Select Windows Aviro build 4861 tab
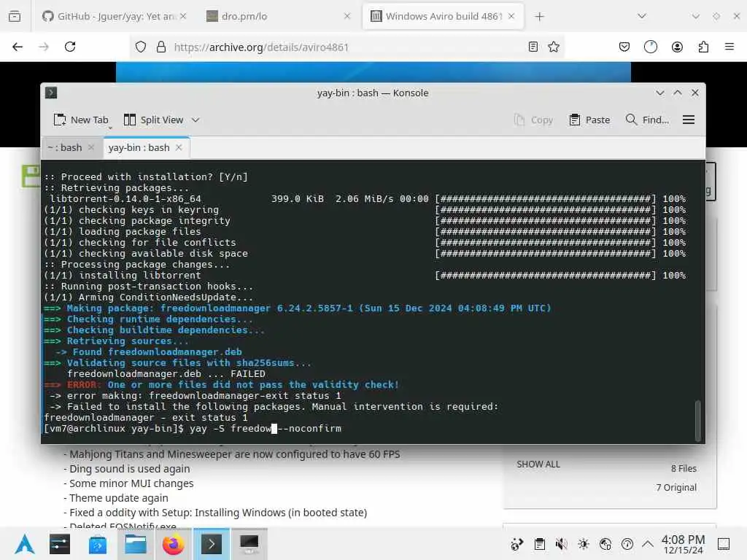 443,16
